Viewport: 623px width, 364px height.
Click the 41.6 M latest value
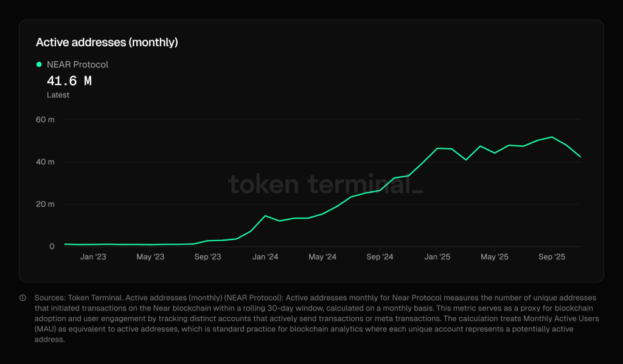tap(69, 81)
